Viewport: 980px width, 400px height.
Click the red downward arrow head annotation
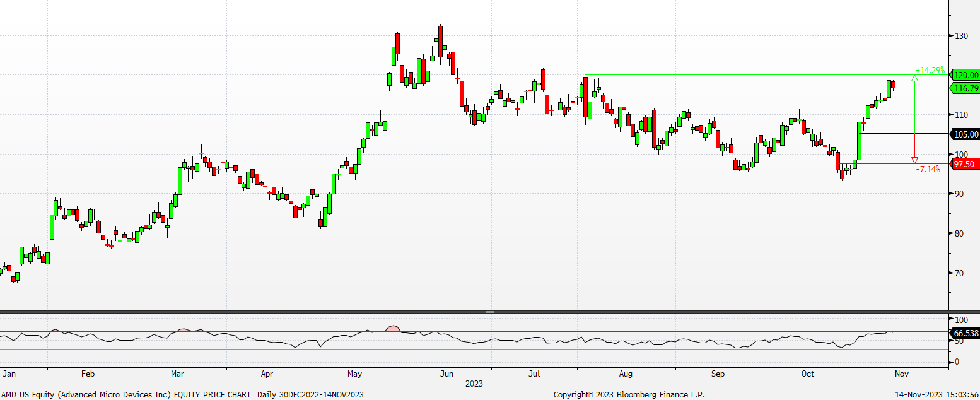point(915,160)
